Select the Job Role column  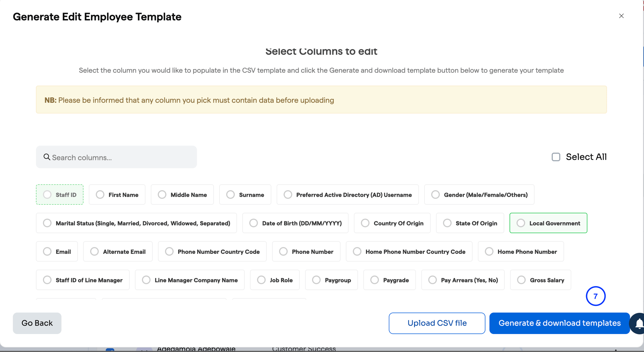tap(275, 280)
